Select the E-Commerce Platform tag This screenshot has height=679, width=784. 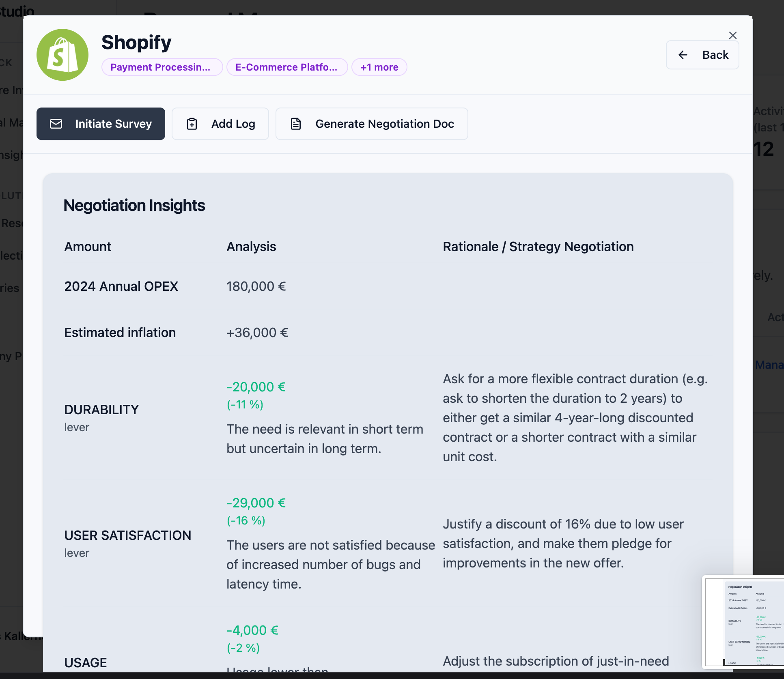pyautogui.click(x=287, y=67)
